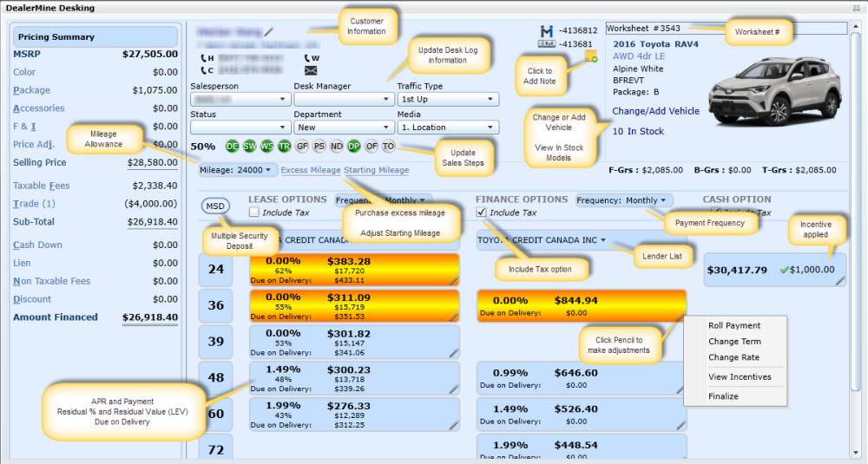The height and width of the screenshot is (464, 868).
Task: Click the GF sales step circle
Action: pos(301,146)
